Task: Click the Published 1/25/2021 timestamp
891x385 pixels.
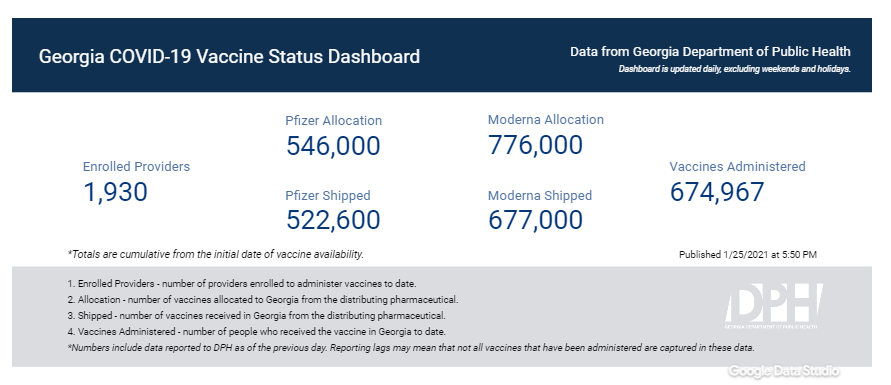Action: pyautogui.click(x=748, y=255)
